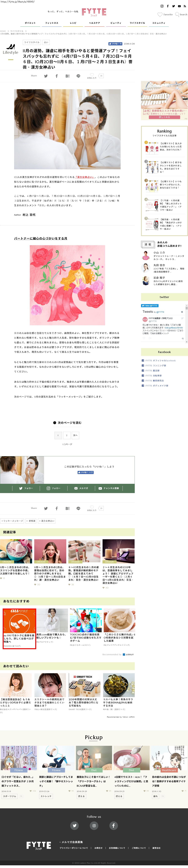Viewport: 188px width, 868px height.
Task: Open the depilation ad banner's 詳しくみる
Action: coord(164,117)
